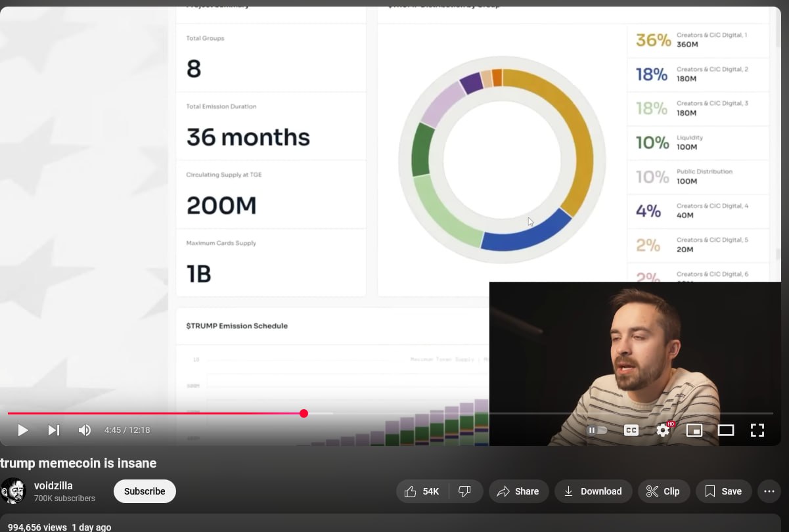Image resolution: width=789 pixels, height=532 pixels.
Task: Open the voidzilla channel avatar
Action: click(13, 491)
